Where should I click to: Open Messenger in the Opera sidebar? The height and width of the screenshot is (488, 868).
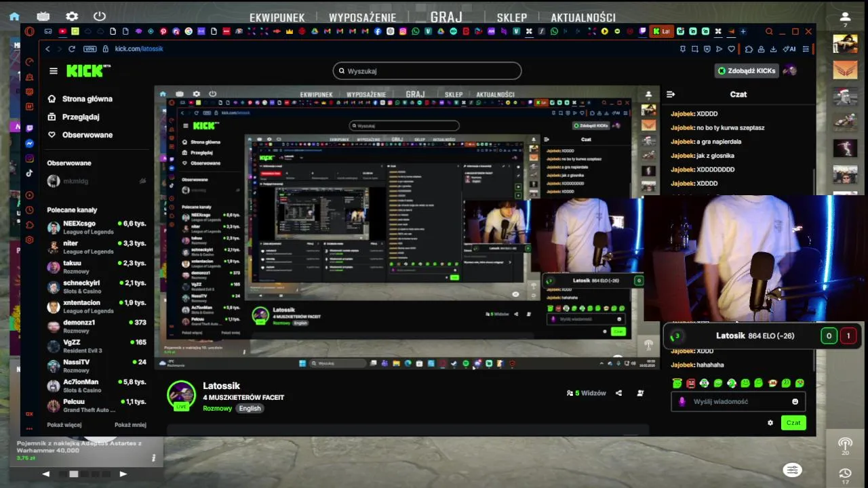pos(30,143)
